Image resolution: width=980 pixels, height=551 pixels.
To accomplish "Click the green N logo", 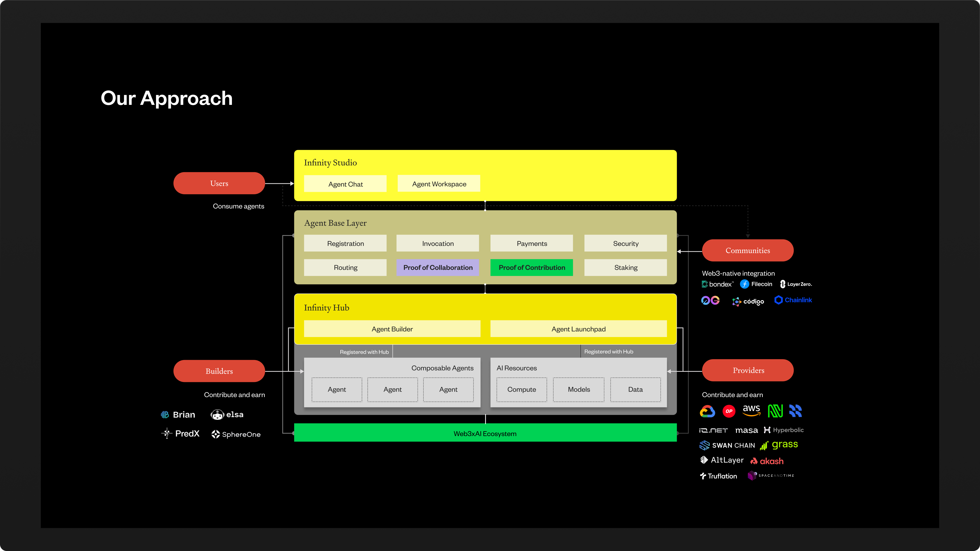I will click(775, 411).
